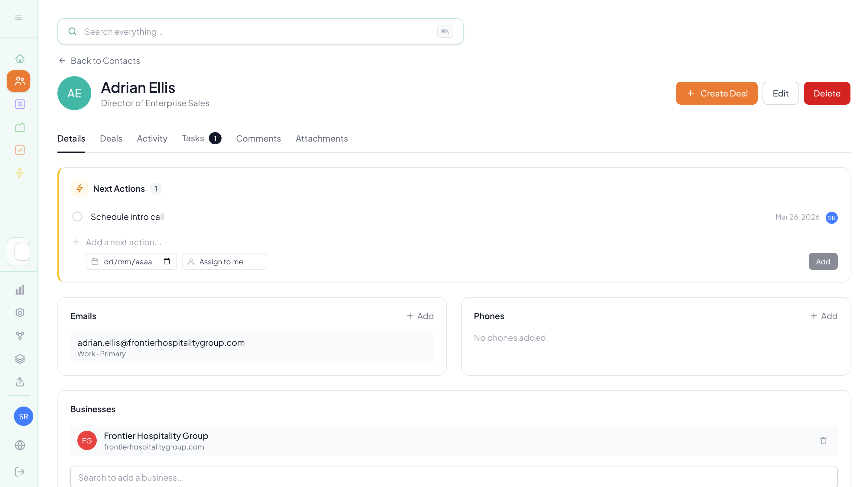
Task: Open the lightning automations icon in sidebar
Action: (x=19, y=173)
